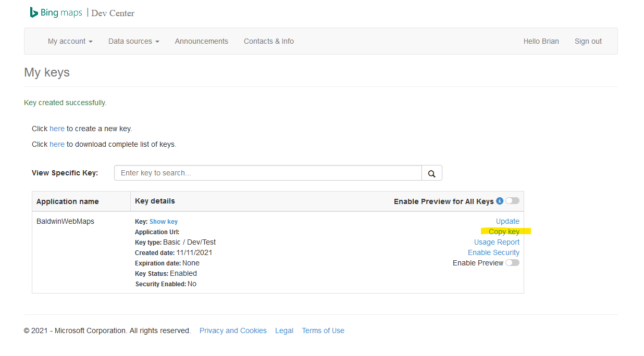Click the Bing Maps logo

(55, 12)
